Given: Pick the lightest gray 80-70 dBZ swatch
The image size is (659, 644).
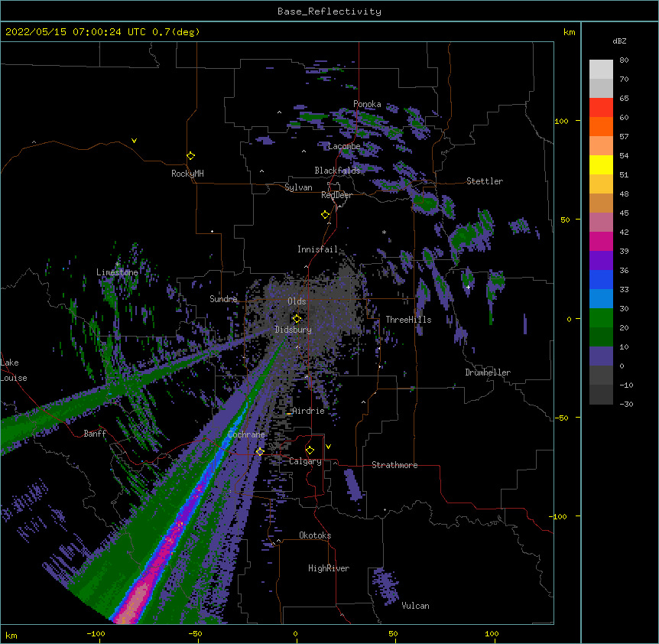Looking at the screenshot, I should pyautogui.click(x=601, y=70).
